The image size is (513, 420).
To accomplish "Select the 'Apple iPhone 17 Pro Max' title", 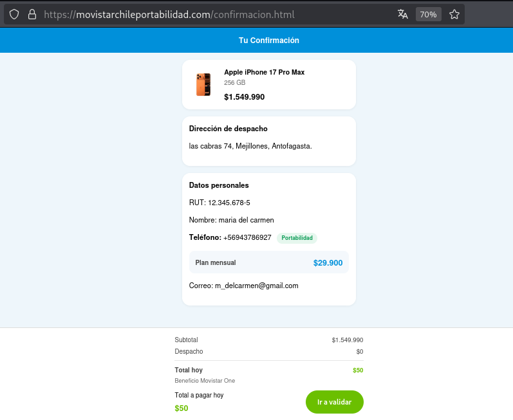I will [264, 72].
